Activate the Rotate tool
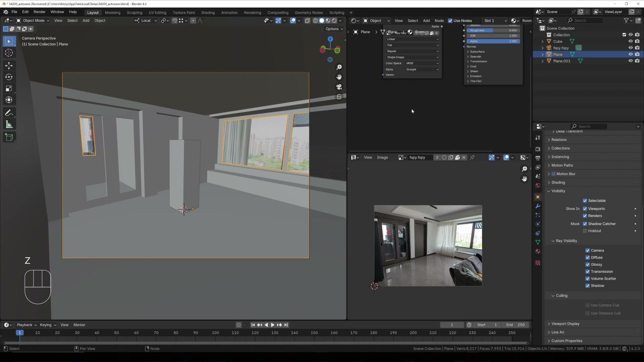This screenshot has width=644, height=362. (x=9, y=77)
